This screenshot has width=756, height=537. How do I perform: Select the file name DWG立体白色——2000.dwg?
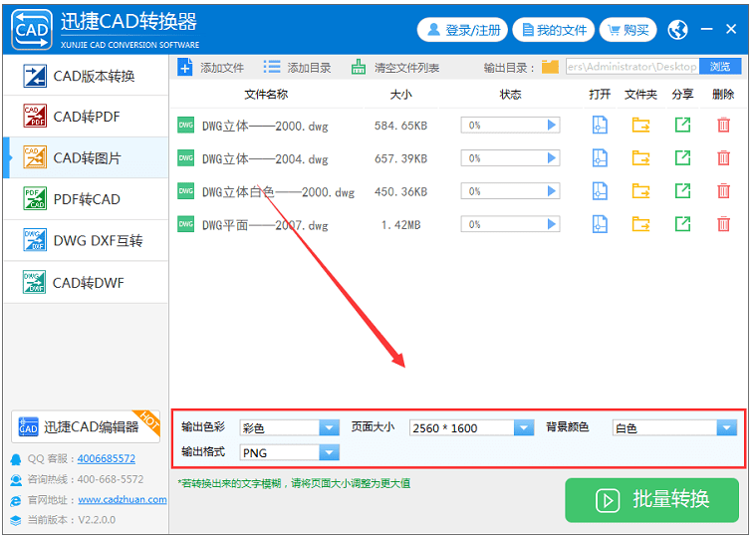(x=278, y=192)
